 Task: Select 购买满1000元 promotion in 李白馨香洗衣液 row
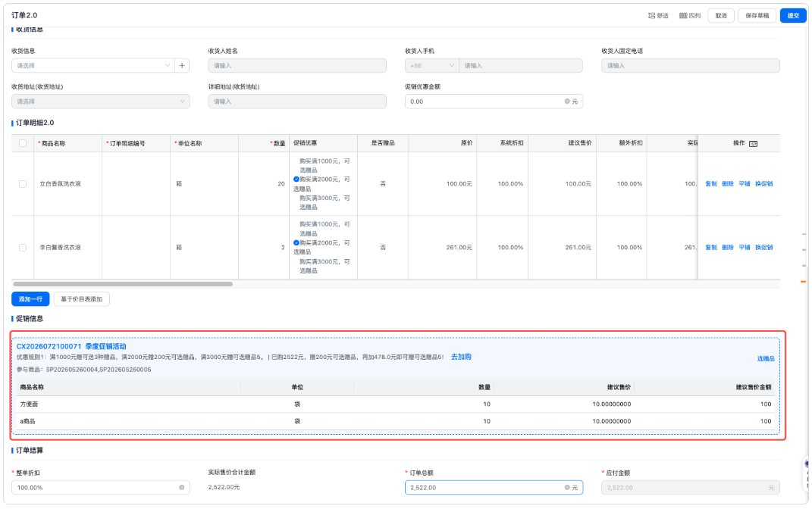click(x=323, y=229)
